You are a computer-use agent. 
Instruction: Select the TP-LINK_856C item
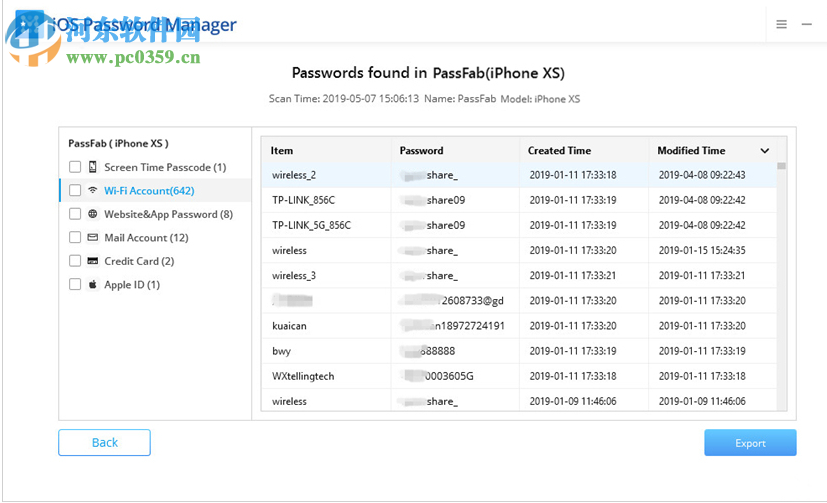click(x=303, y=200)
